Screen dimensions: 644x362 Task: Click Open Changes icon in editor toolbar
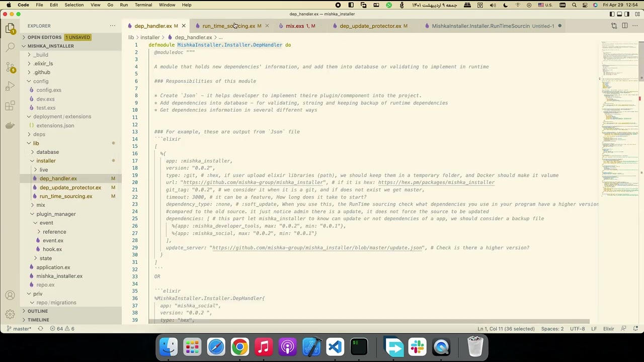click(614, 26)
